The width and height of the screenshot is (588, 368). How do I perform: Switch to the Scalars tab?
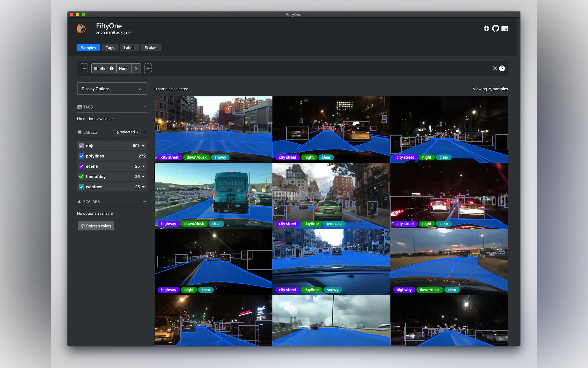151,48
